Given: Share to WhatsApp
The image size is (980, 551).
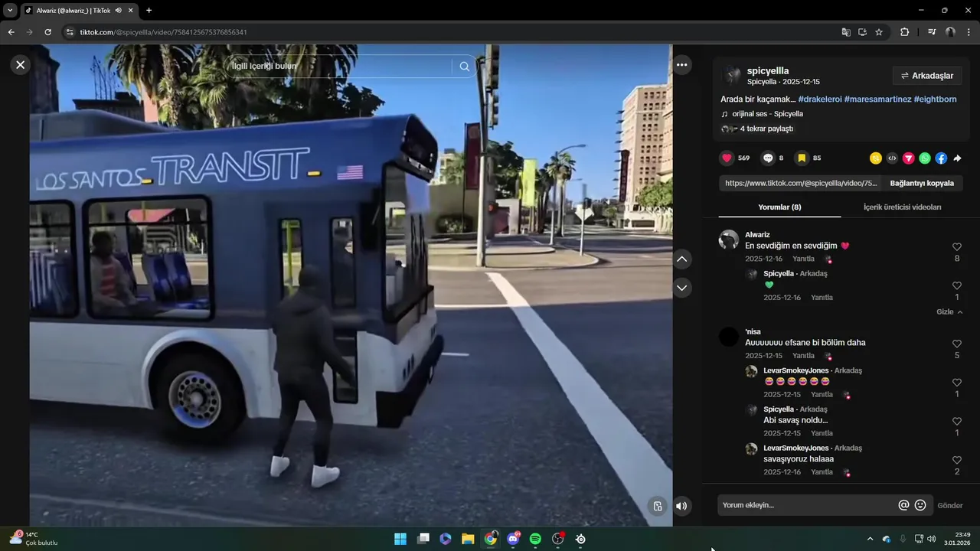Looking at the screenshot, I should [x=925, y=158].
